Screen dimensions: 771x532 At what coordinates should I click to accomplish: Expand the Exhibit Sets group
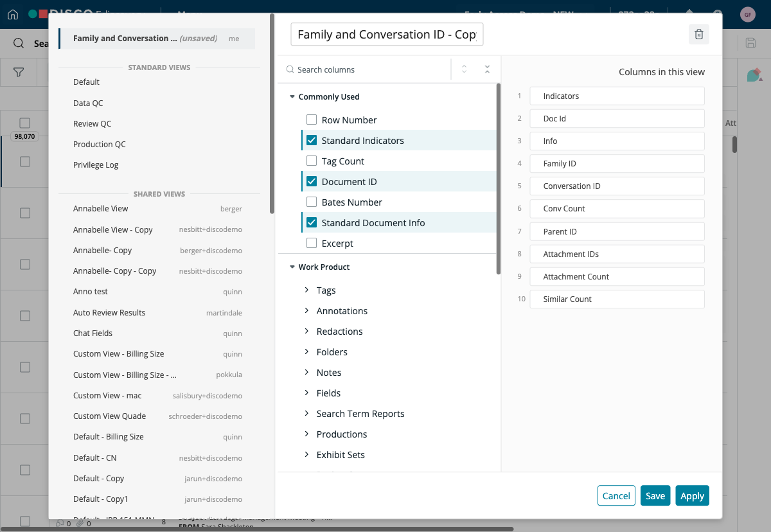306,455
